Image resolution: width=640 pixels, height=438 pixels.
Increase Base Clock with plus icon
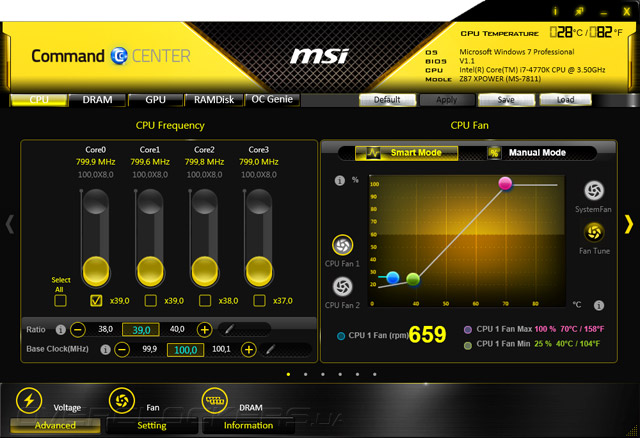249,349
